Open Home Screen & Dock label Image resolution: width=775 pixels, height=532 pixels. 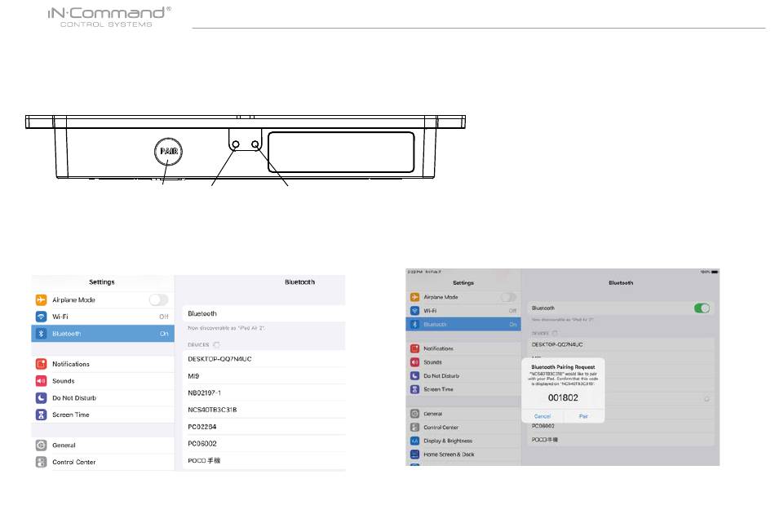(x=449, y=454)
